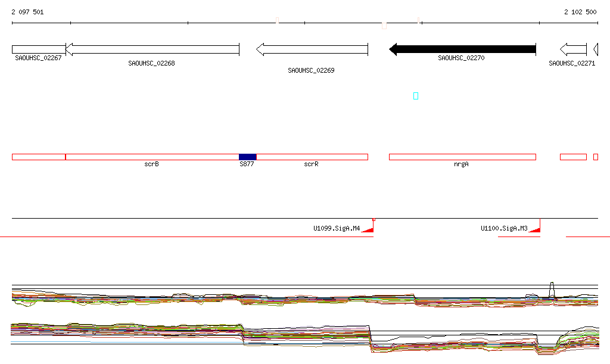The image size is (610, 364).
Task: Click the scrR red segment box
Action: (312, 157)
